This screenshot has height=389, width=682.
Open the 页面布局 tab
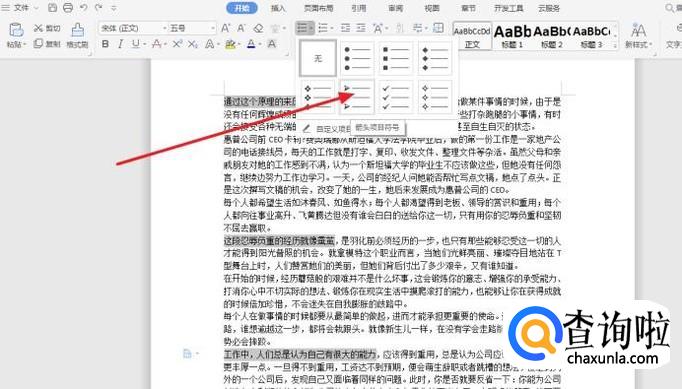tap(318, 8)
